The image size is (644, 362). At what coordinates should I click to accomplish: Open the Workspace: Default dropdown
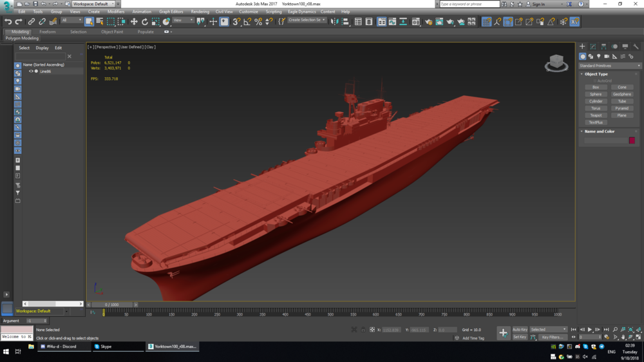click(93, 4)
